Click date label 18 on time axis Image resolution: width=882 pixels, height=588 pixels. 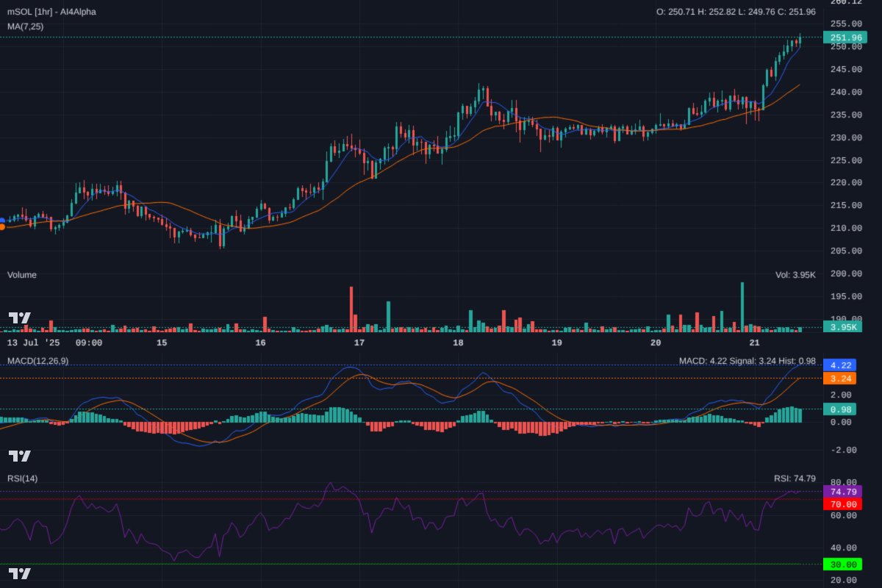(x=458, y=343)
